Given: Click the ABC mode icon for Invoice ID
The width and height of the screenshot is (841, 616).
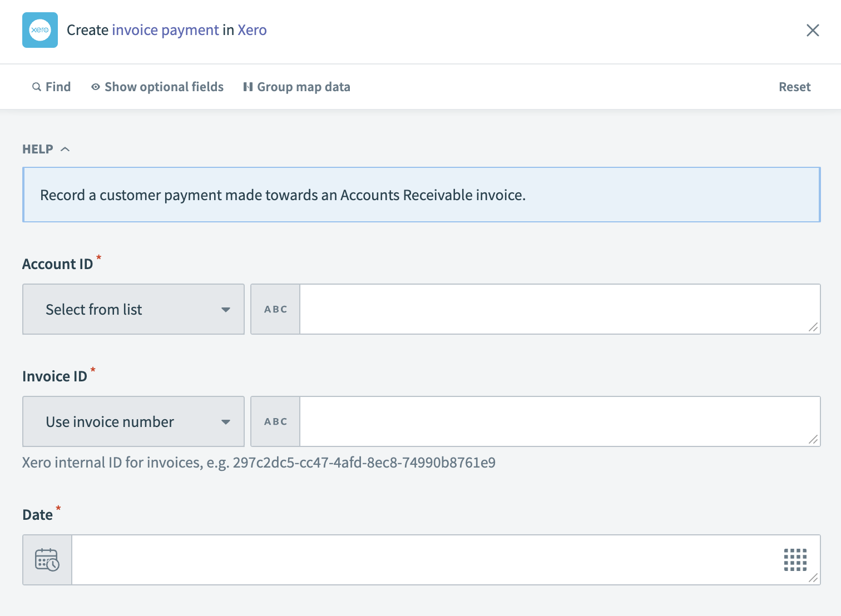Looking at the screenshot, I should point(275,421).
